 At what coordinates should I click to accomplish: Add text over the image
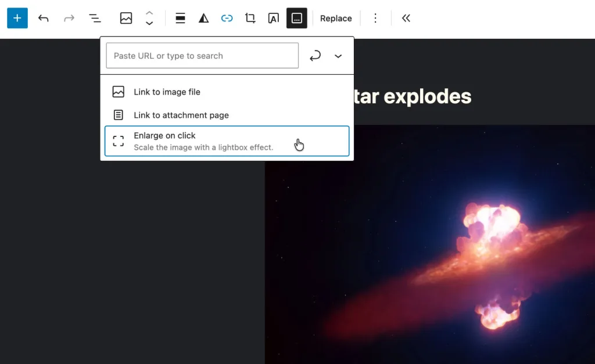tap(273, 18)
